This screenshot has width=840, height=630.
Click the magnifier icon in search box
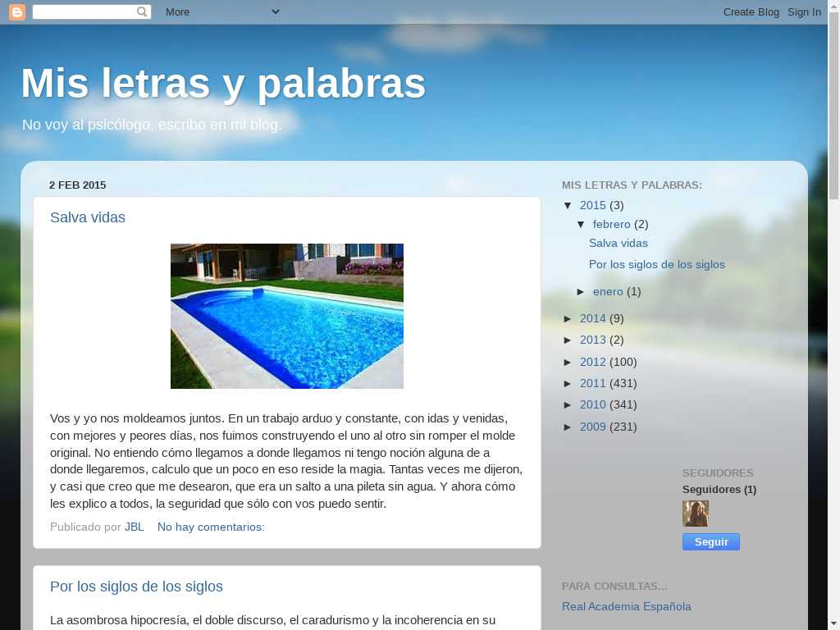click(x=141, y=11)
